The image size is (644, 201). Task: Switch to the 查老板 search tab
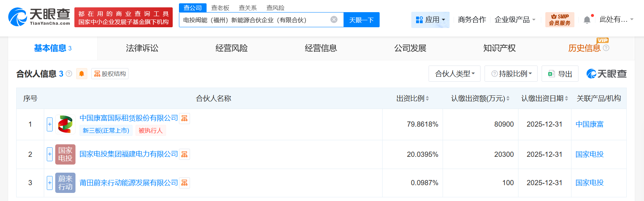tap(220, 8)
